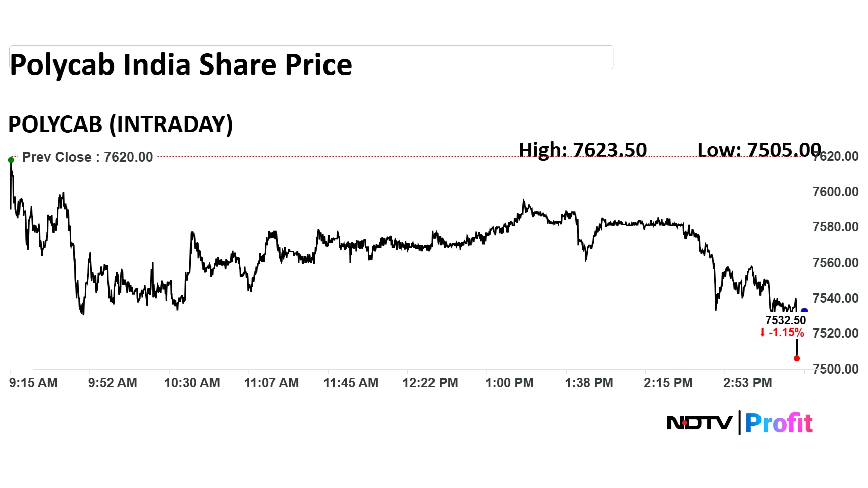Click the NDTV logo

pos(699,423)
